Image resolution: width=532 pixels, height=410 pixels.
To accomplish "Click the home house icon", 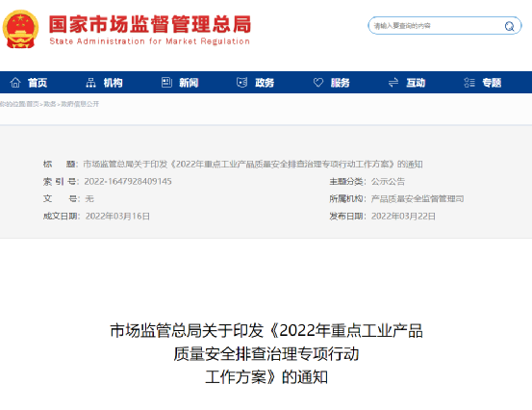I will point(15,83).
